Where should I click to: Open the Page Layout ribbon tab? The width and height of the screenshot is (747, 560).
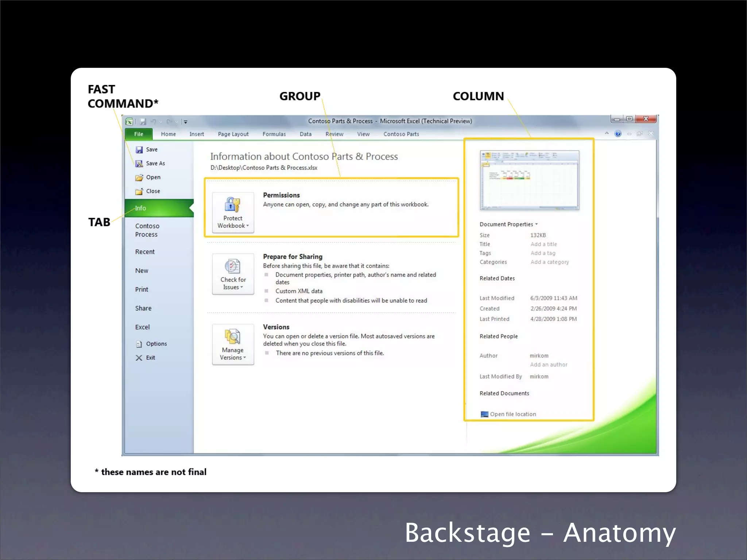tap(233, 134)
